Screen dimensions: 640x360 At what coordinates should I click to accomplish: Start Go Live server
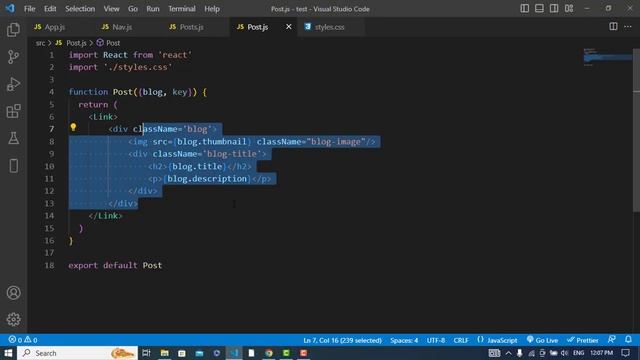(x=542, y=340)
